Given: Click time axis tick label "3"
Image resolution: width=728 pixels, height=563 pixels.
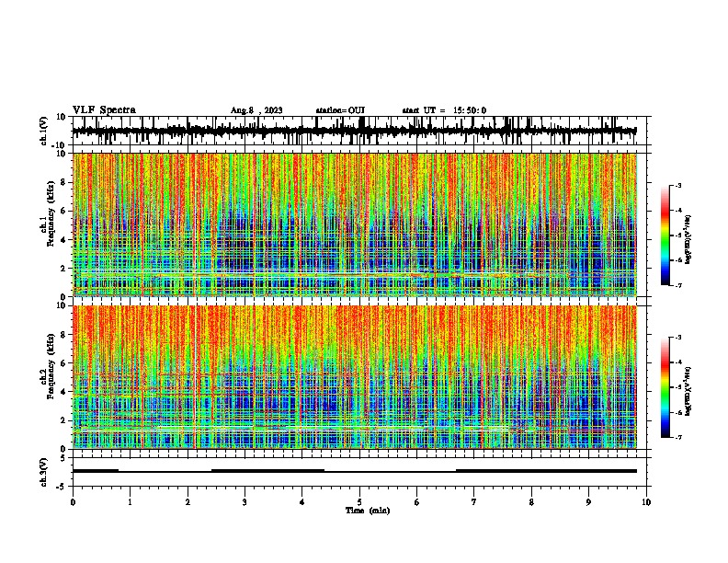Looking at the screenshot, I should 245,502.
